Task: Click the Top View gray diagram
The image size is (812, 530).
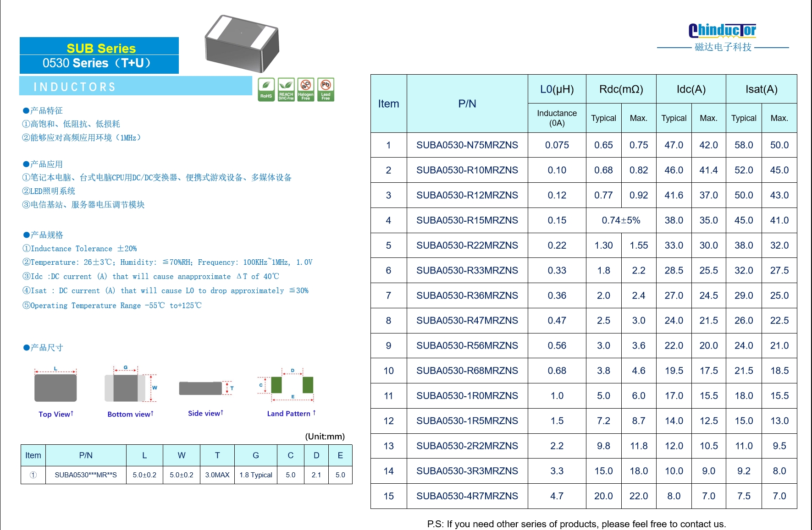Action: click(x=55, y=388)
